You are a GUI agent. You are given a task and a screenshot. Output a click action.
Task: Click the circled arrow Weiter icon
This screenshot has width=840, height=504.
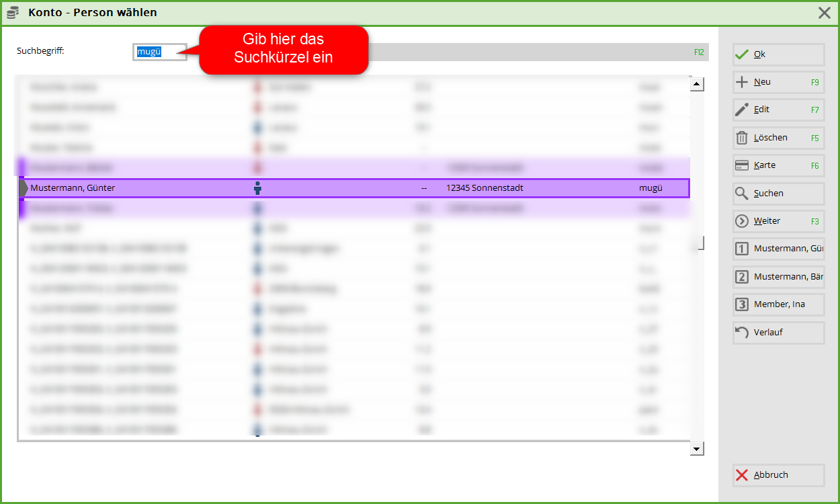(742, 221)
